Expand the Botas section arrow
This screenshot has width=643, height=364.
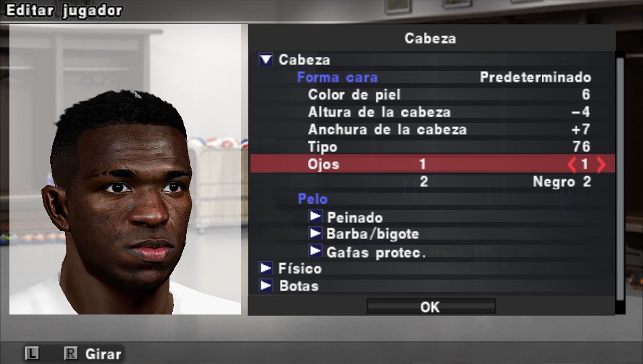point(266,286)
